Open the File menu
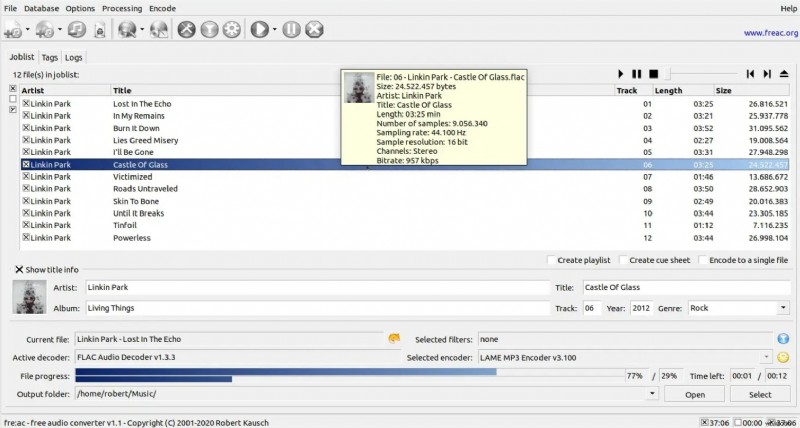 10,9
